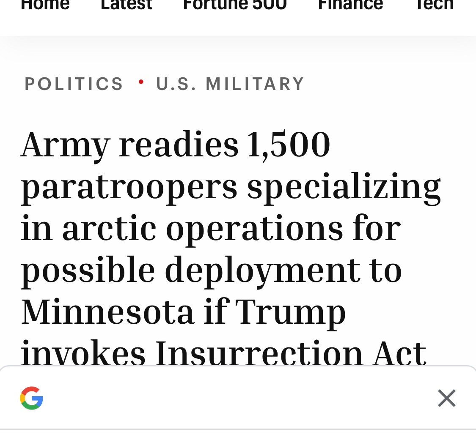The width and height of the screenshot is (476, 448).
Task: Select the Tech navigation tab
Action: pos(434,5)
